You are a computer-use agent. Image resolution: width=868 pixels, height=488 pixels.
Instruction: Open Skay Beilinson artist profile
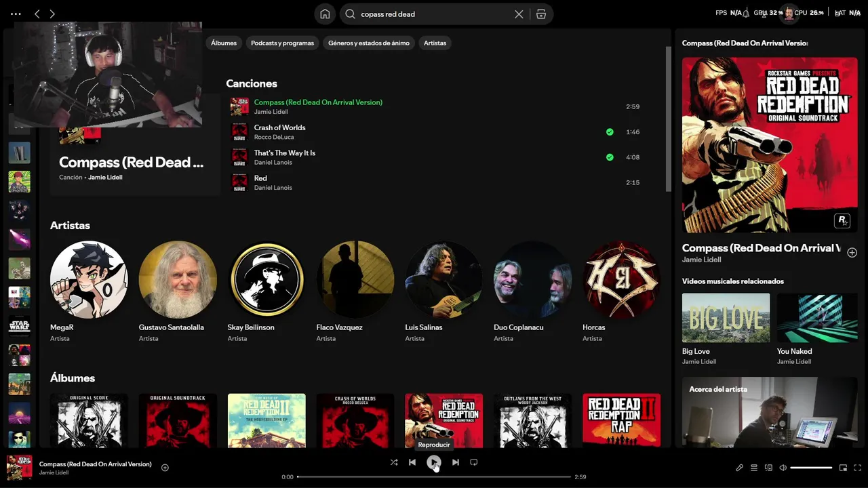click(x=267, y=290)
